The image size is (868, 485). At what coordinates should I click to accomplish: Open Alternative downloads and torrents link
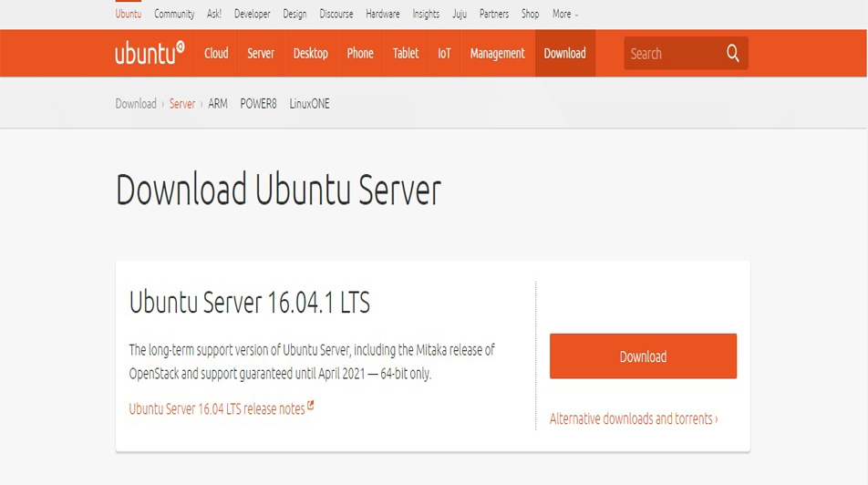[634, 419]
